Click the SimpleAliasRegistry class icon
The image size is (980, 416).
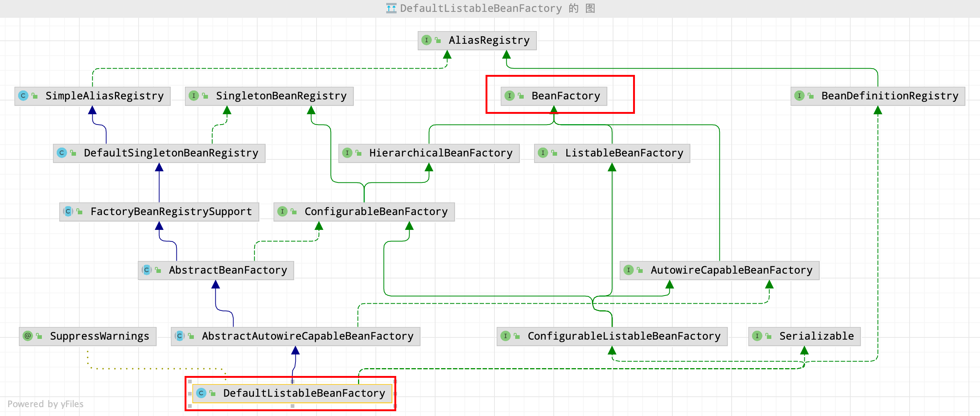[x=23, y=96]
